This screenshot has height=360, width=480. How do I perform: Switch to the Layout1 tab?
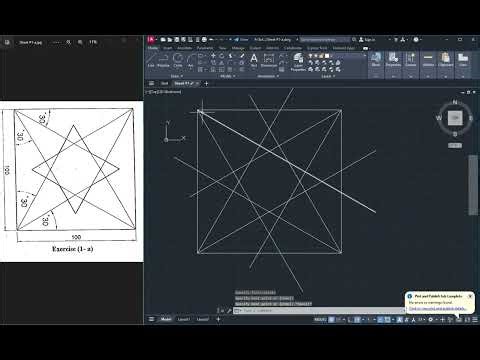(x=184, y=319)
